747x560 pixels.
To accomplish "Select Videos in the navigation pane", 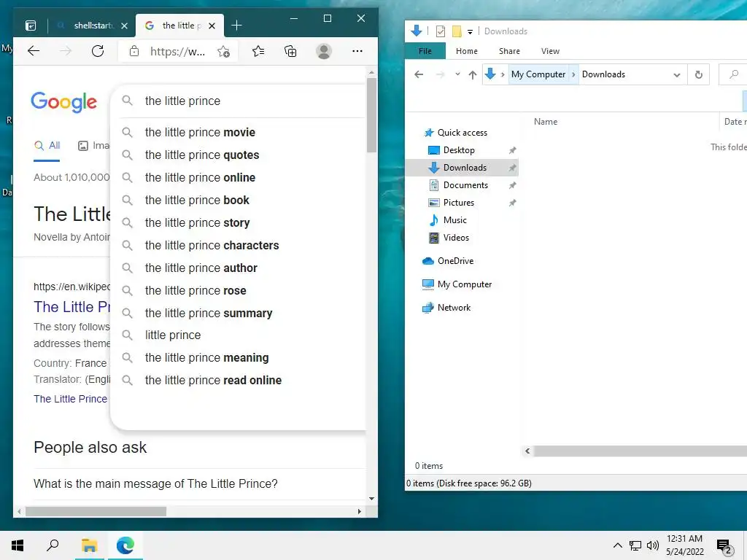I will click(x=456, y=238).
